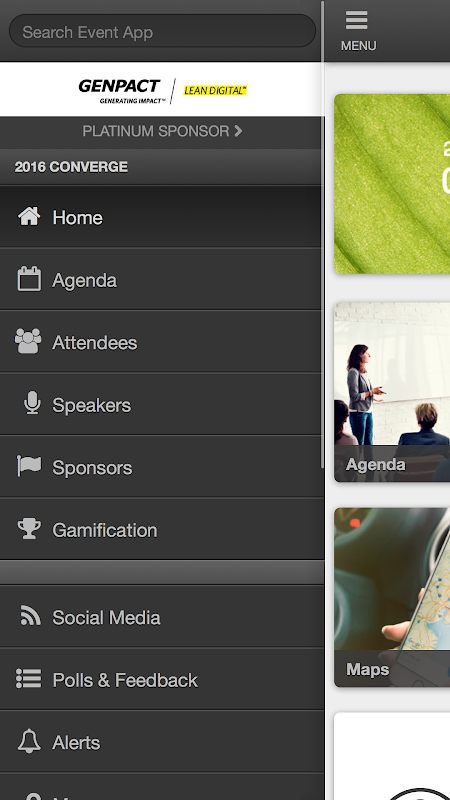Expand the Platinum Sponsor chevron
The width and height of the screenshot is (450, 800).
[238, 131]
